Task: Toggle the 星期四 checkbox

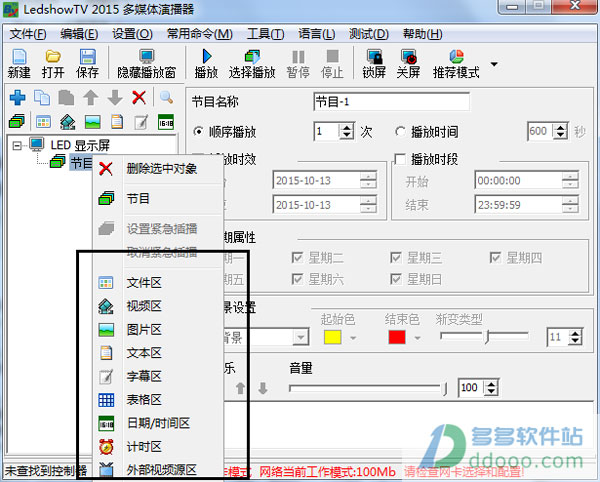Action: (495, 257)
